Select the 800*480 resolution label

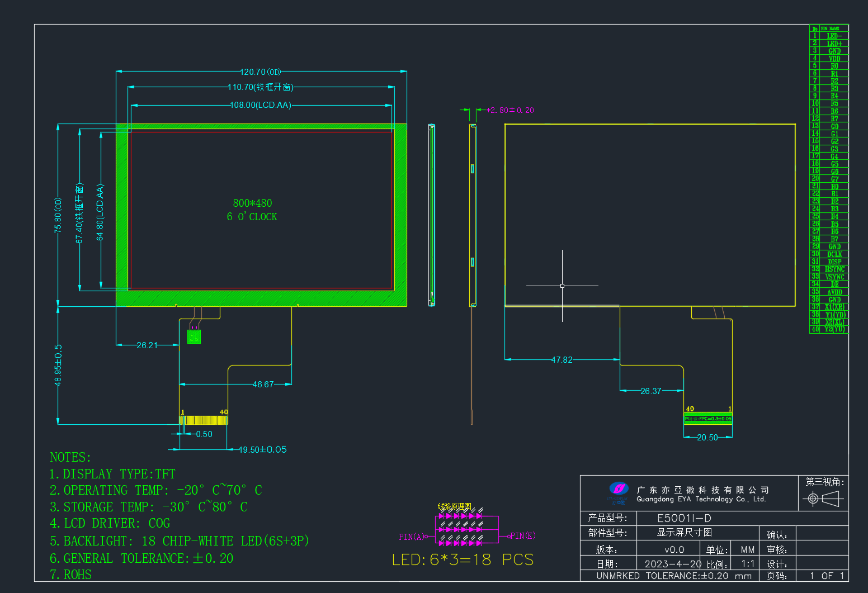252,203
